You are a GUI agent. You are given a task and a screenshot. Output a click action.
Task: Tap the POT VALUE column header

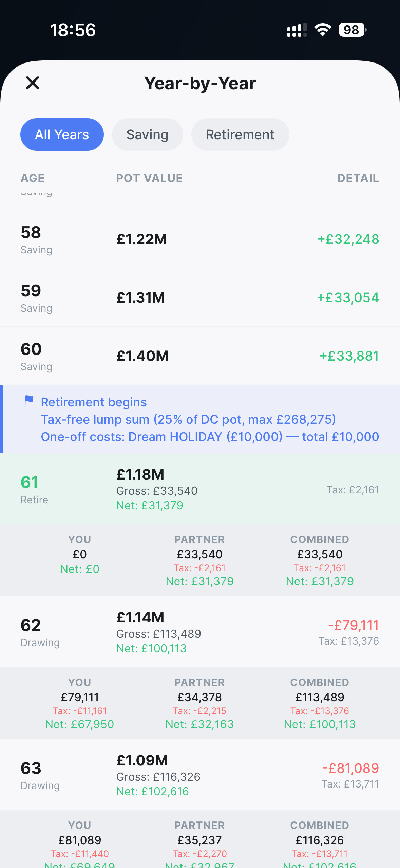[x=149, y=178]
